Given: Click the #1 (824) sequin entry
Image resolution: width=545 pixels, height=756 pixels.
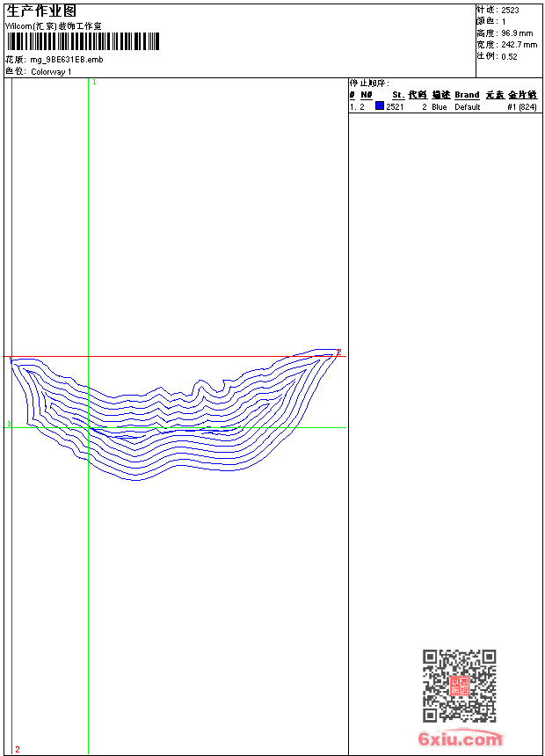Looking at the screenshot, I should (522, 107).
